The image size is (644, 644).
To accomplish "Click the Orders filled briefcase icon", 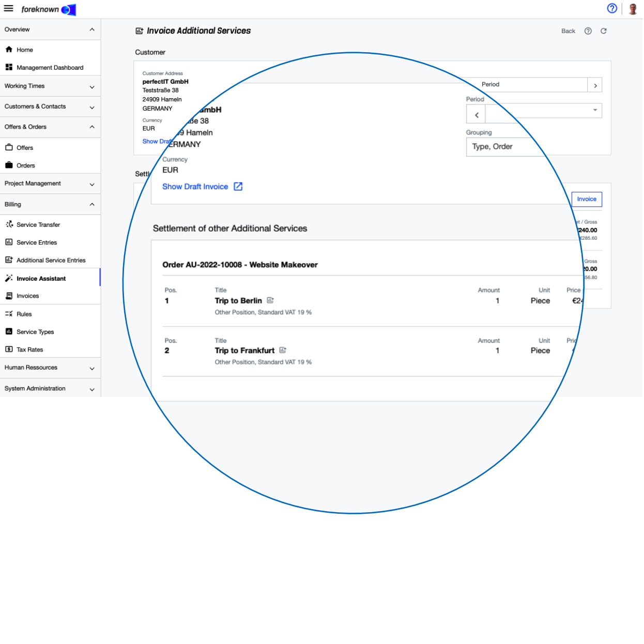I will [9, 165].
